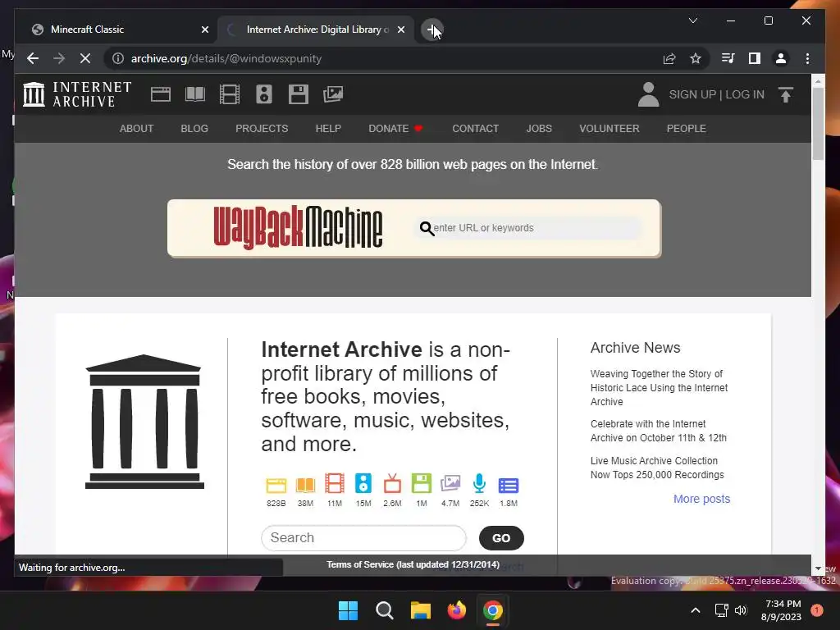
Task: Open File Explorer from taskbar
Action: coord(421,610)
